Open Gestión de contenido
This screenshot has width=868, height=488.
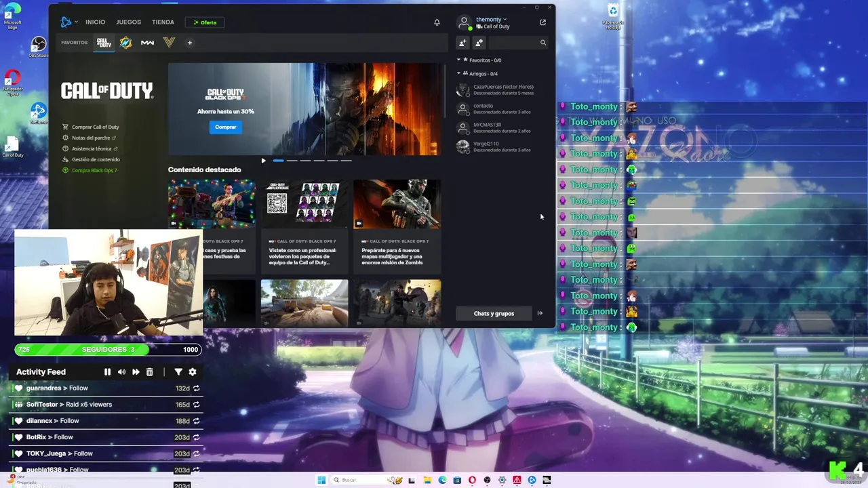click(91, 159)
